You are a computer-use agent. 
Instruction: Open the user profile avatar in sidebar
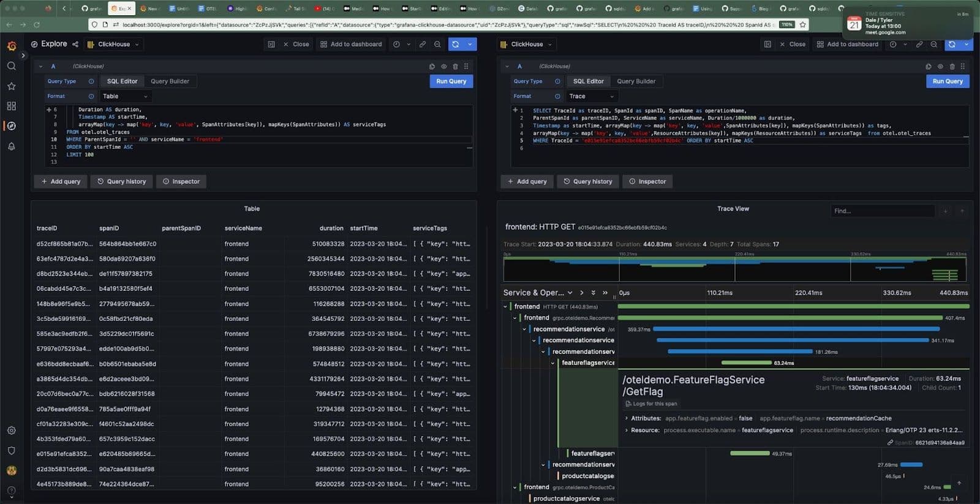pos(11,471)
